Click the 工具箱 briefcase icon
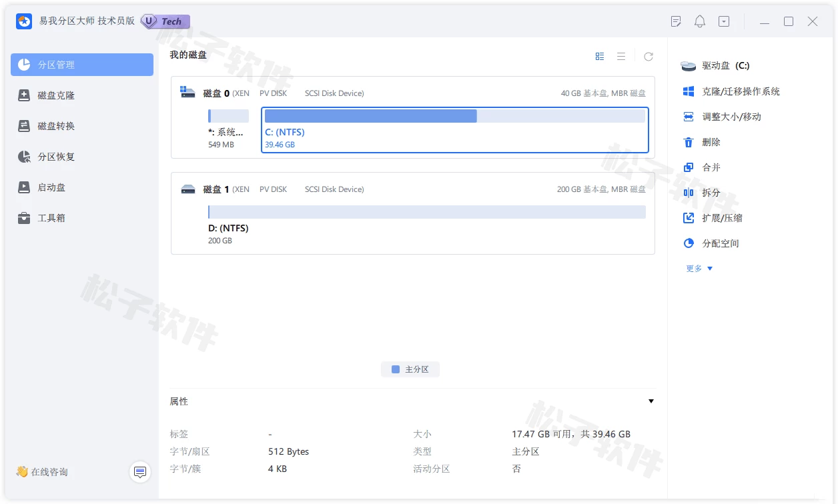 click(x=24, y=218)
